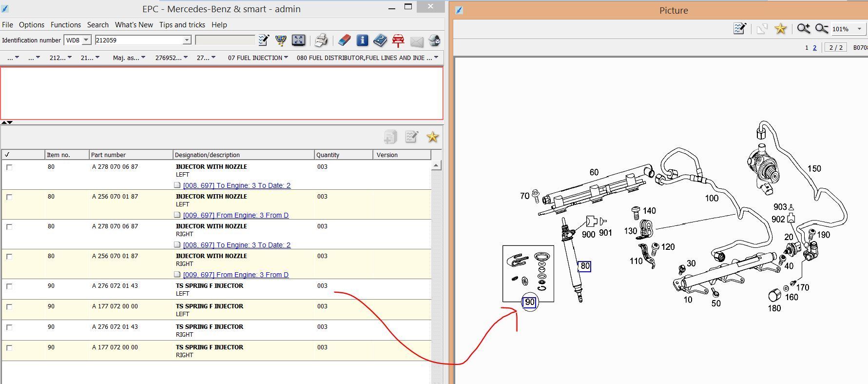Click the printer icon in toolbar
Viewport: 868px width, 384px height.
(321, 40)
